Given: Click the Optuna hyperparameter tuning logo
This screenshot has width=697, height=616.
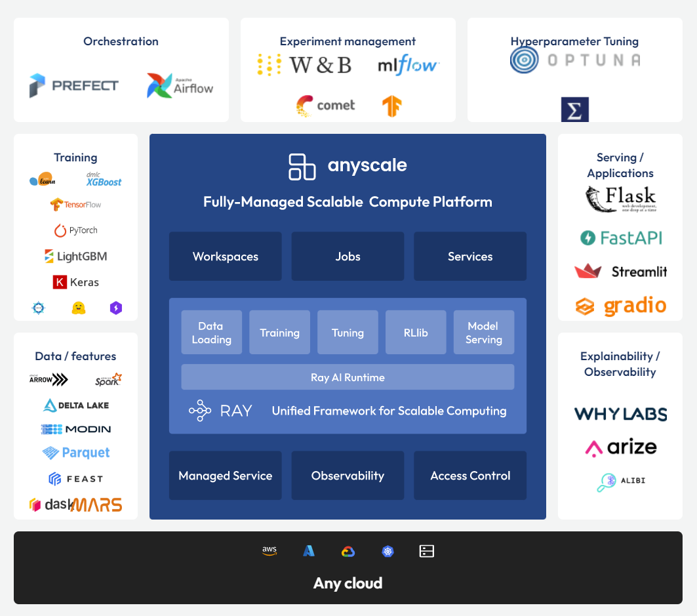Looking at the screenshot, I should (575, 58).
